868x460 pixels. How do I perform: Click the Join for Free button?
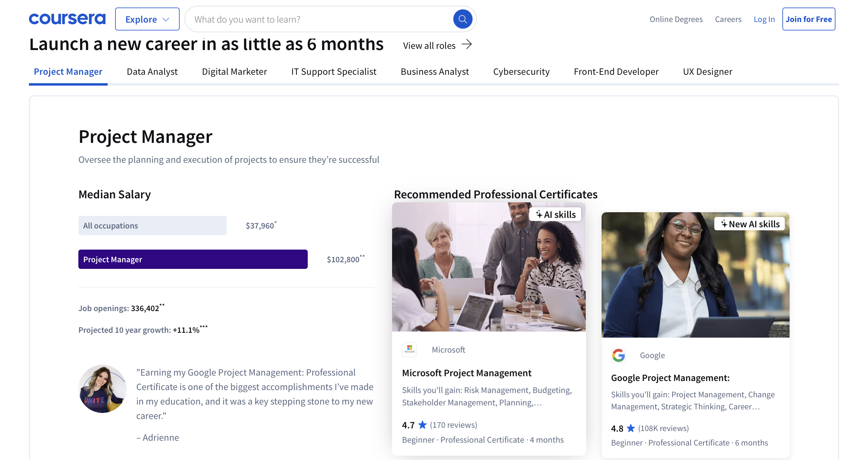tap(808, 19)
